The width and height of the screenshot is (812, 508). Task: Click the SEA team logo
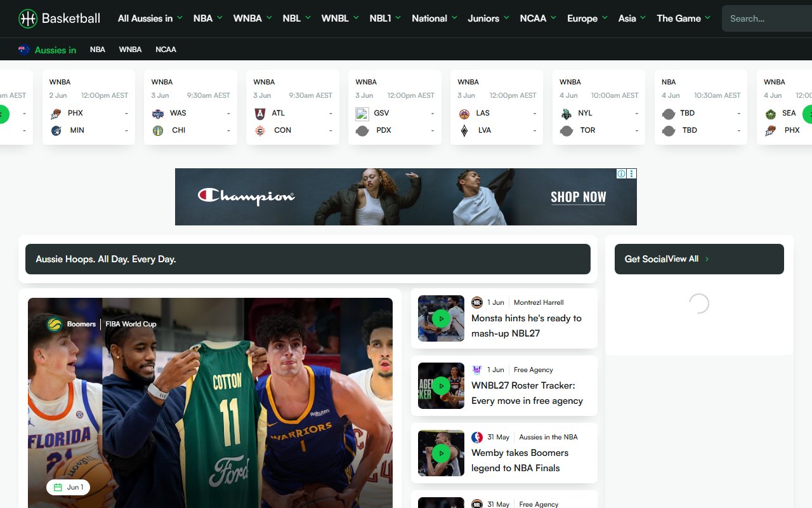(x=771, y=114)
